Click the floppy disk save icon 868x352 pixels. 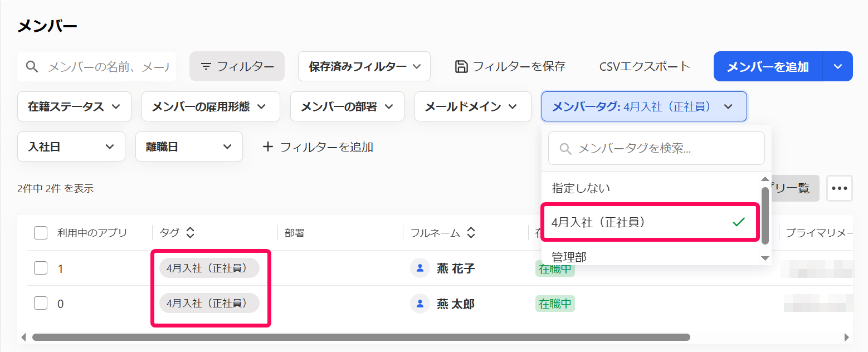click(x=461, y=67)
